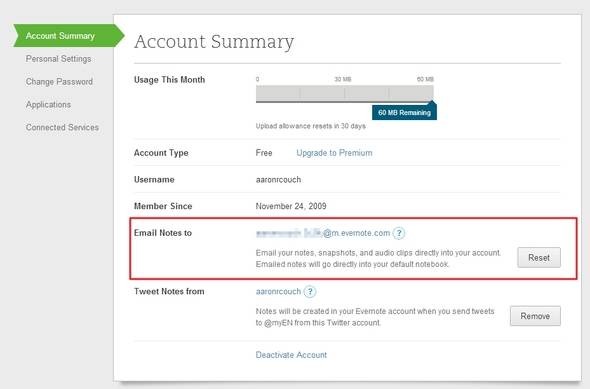Select the username value aaronrcouch
This screenshot has height=389, width=590.
278,180
